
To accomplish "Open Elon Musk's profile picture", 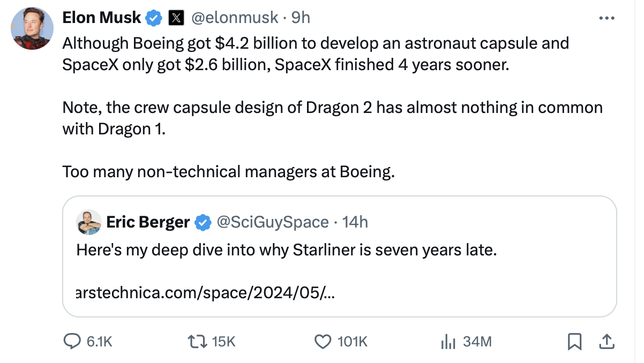I will 32,28.
